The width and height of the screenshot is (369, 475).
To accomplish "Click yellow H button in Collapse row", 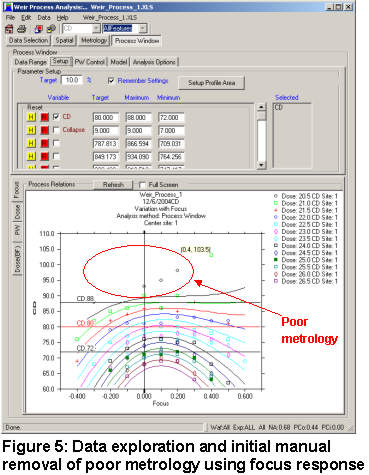I will coord(31,130).
